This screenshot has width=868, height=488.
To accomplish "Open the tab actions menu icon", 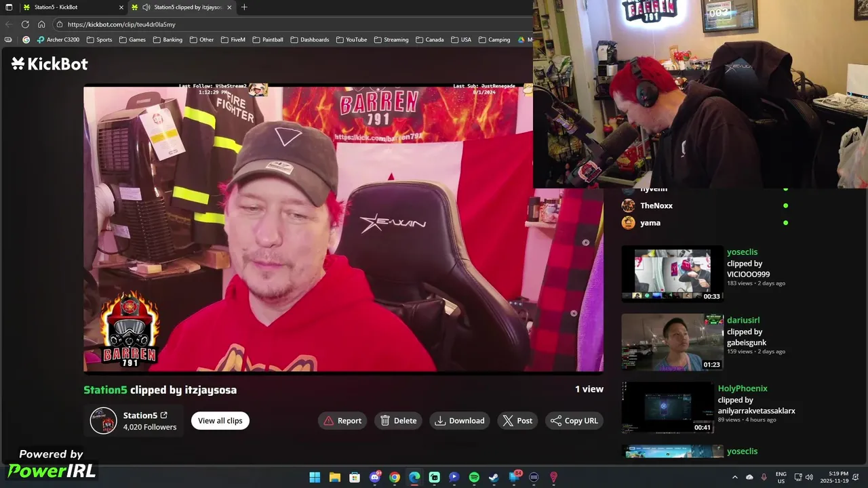I will point(9,7).
